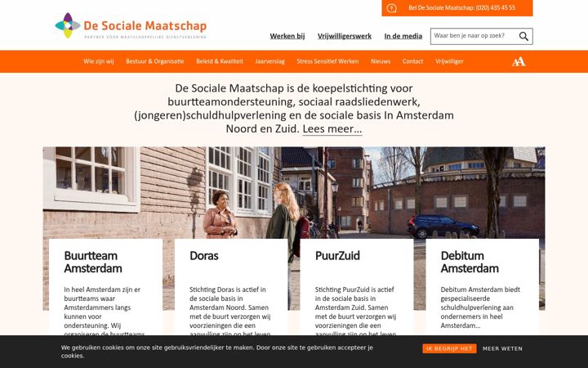Click text 'Stichting PuurZuid is actief'
Image resolution: width=588 pixels, height=368 pixels.
click(x=354, y=289)
